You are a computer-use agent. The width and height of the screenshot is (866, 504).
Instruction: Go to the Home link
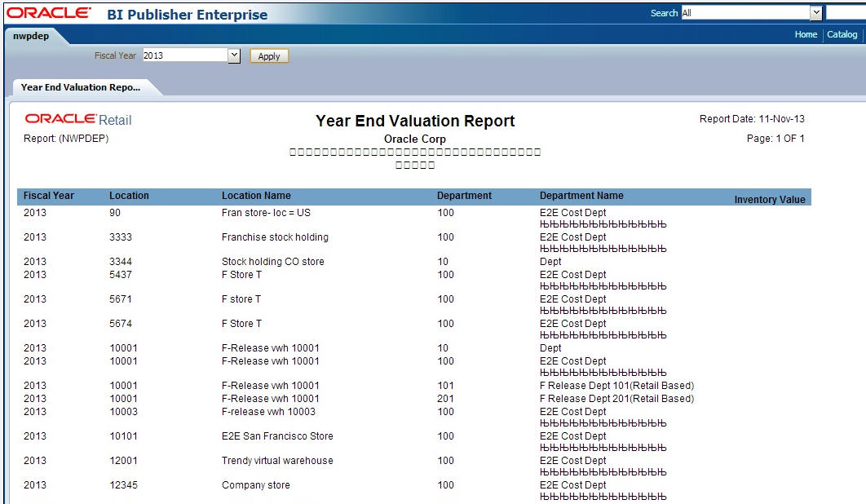(806, 34)
